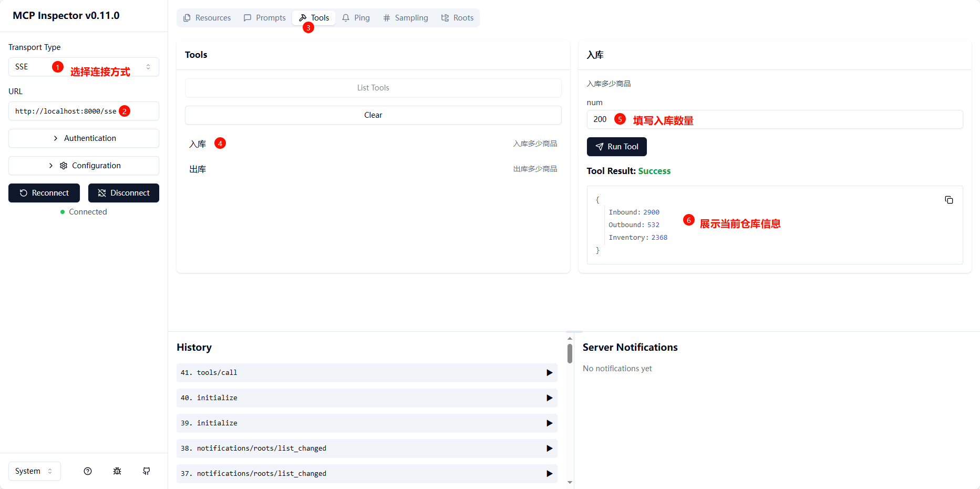
Task: Open the Resources tab
Action: pos(207,18)
